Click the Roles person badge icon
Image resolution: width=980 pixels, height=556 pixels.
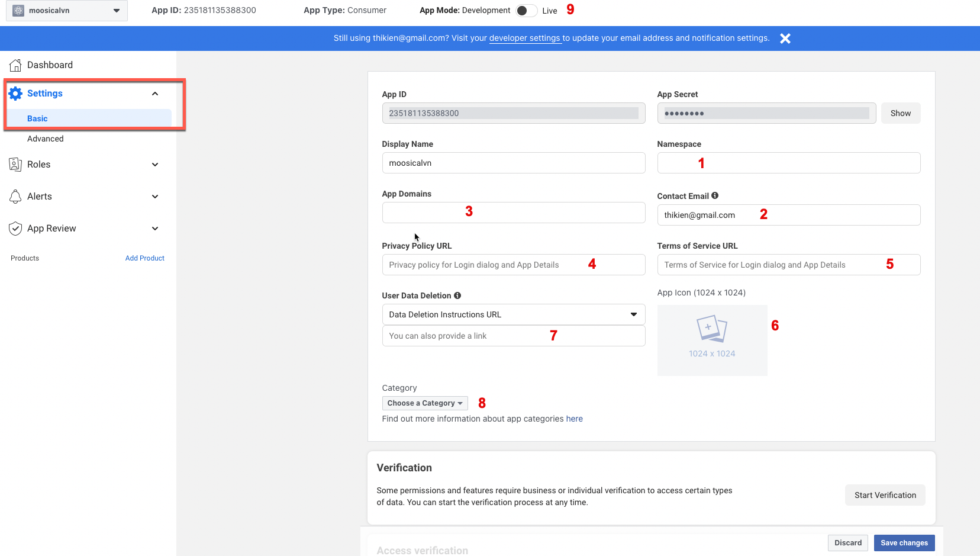click(x=15, y=165)
